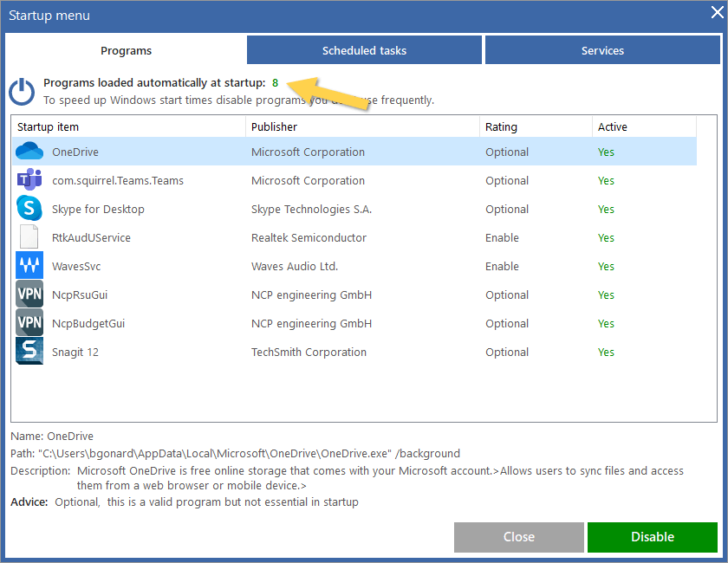Select the NcpBudgetGui entry
Screen dimensions: 728x563
[x=88, y=323]
